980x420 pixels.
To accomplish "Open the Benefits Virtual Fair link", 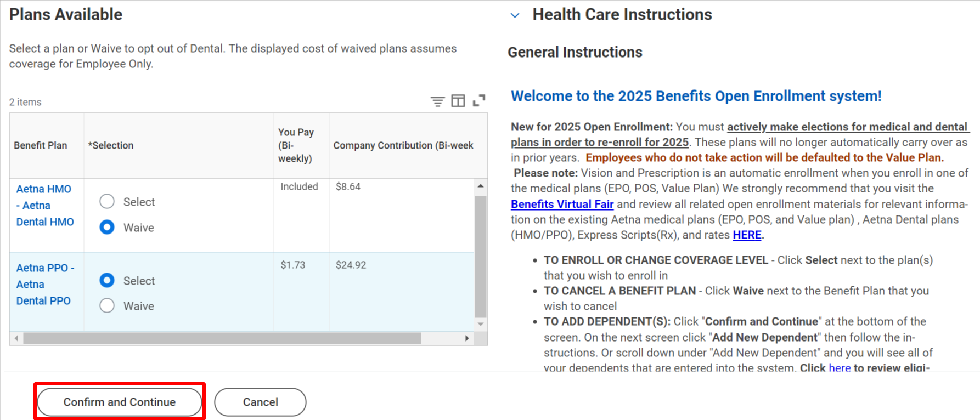I will pyautogui.click(x=562, y=204).
